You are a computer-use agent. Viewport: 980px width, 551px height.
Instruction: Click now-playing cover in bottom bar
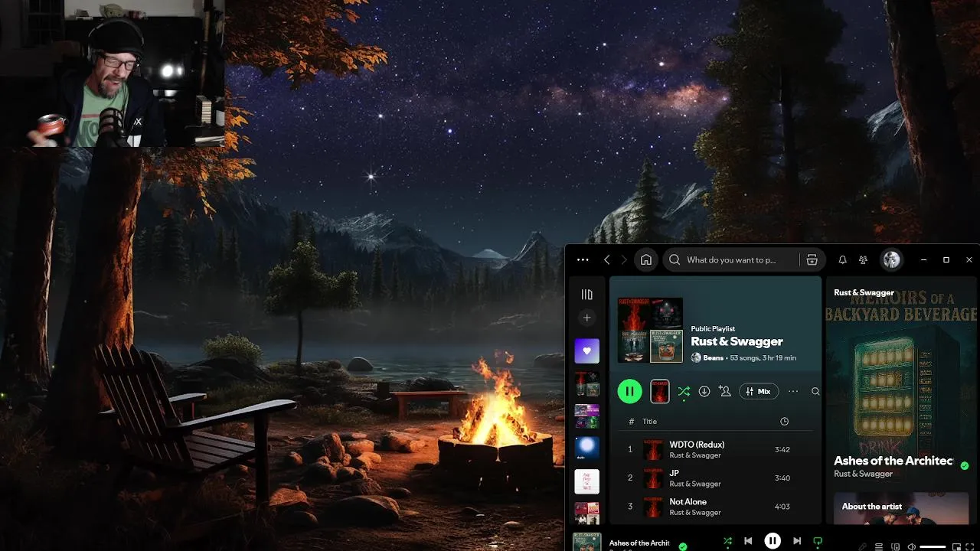(587, 542)
